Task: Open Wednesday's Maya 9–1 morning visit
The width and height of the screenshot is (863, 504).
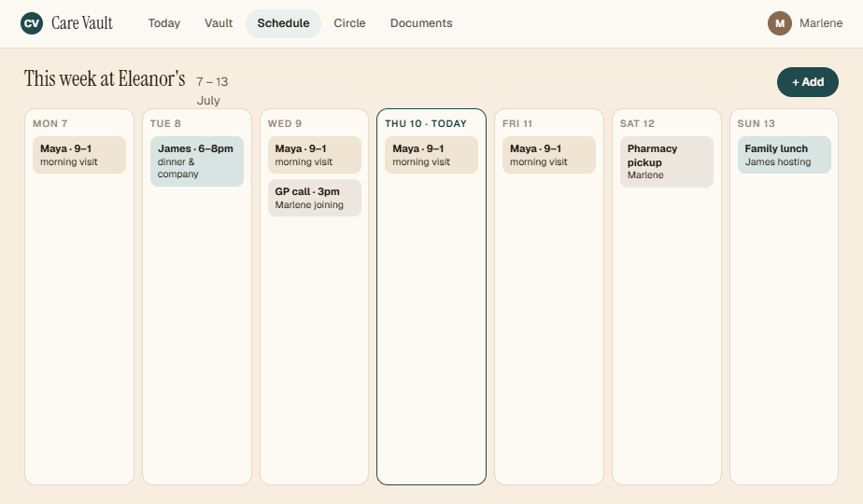Action: click(314, 155)
